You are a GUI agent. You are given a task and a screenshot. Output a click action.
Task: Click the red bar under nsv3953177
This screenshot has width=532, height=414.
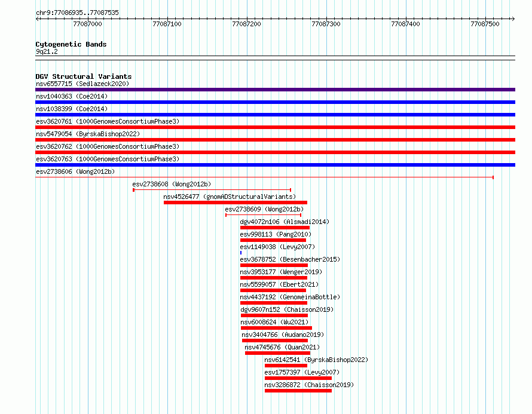(274, 278)
